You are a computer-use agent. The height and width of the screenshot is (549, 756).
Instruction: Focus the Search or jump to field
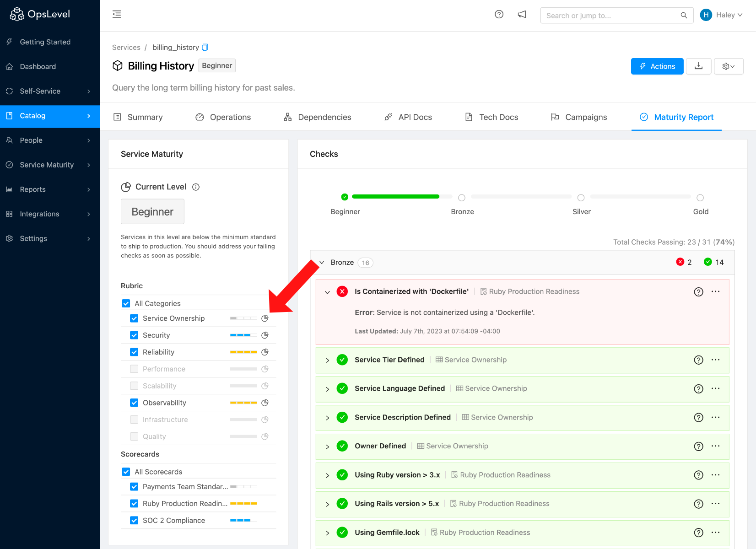coord(616,15)
